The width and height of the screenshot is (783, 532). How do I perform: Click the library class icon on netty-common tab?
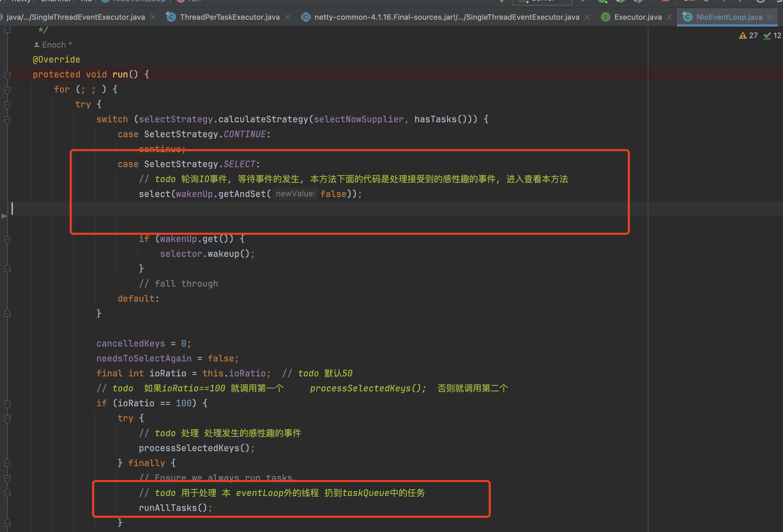[x=306, y=17]
